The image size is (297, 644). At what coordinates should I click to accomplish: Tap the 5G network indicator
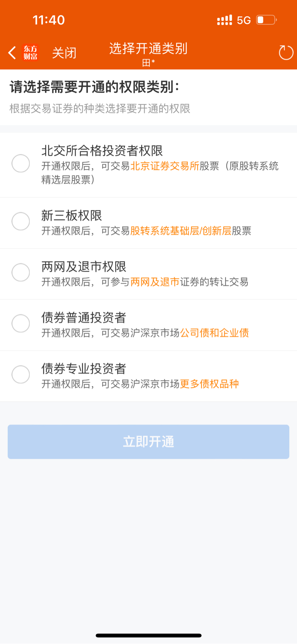(244, 20)
